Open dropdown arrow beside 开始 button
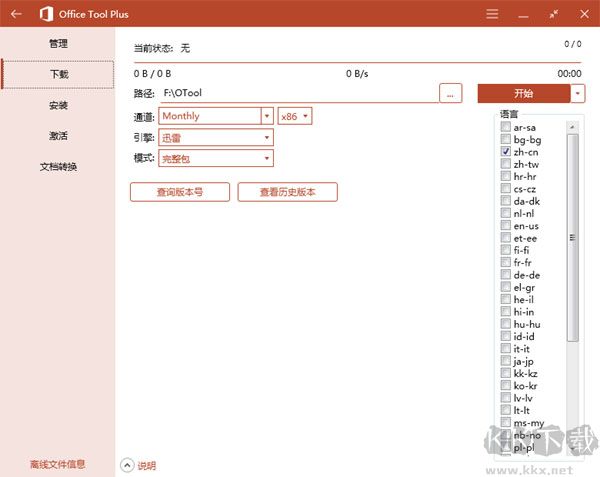This screenshot has width=600, height=477. pyautogui.click(x=578, y=93)
